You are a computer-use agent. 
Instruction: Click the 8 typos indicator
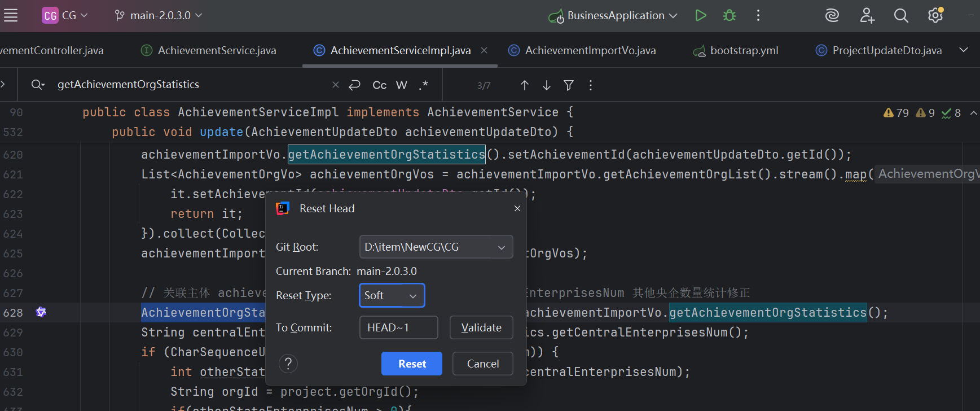951,113
